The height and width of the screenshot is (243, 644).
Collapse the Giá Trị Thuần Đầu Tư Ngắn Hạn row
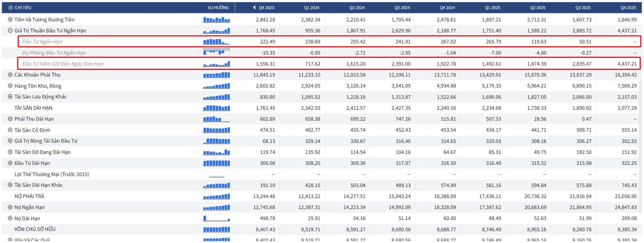[10, 31]
